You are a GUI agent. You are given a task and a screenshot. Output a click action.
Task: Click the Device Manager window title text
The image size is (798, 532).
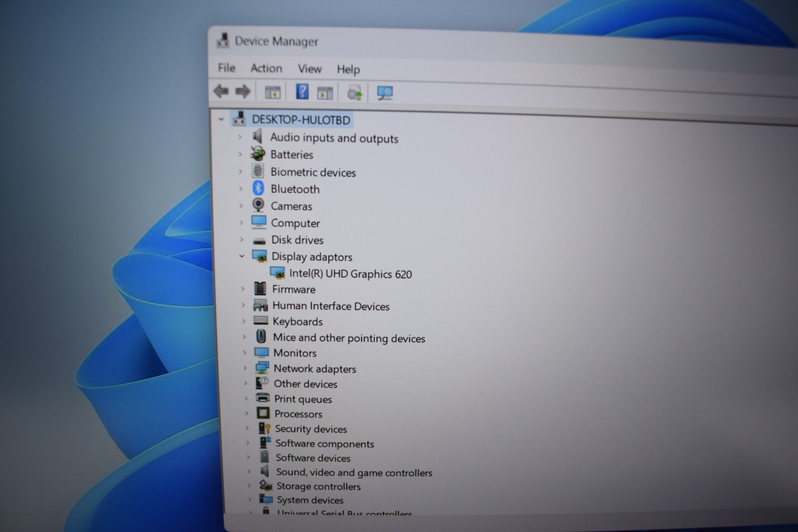click(x=276, y=41)
